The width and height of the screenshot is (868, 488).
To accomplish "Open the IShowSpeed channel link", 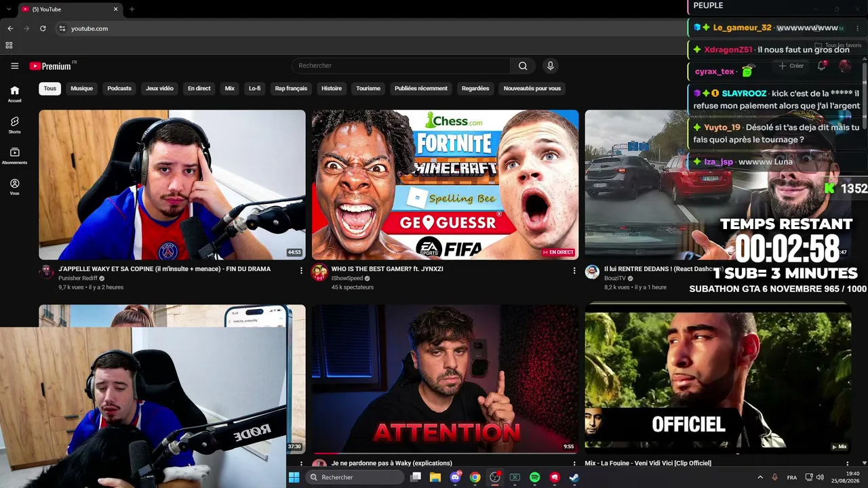I will pos(346,279).
